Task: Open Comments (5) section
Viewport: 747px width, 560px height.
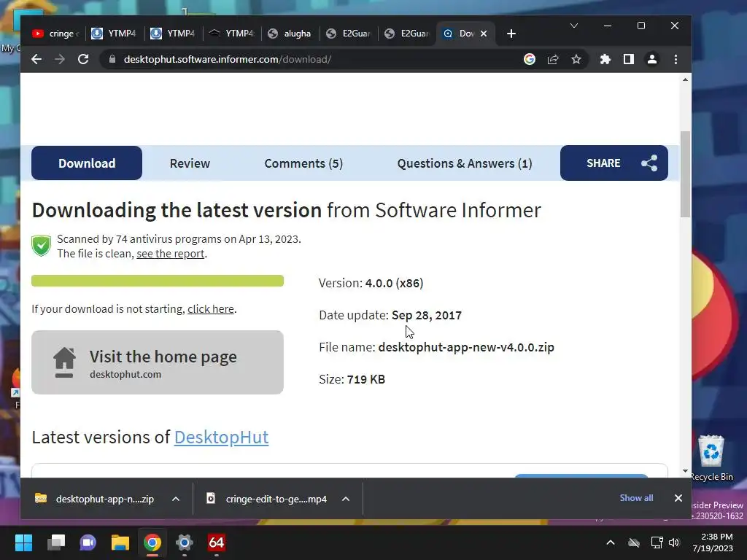Action: (303, 163)
